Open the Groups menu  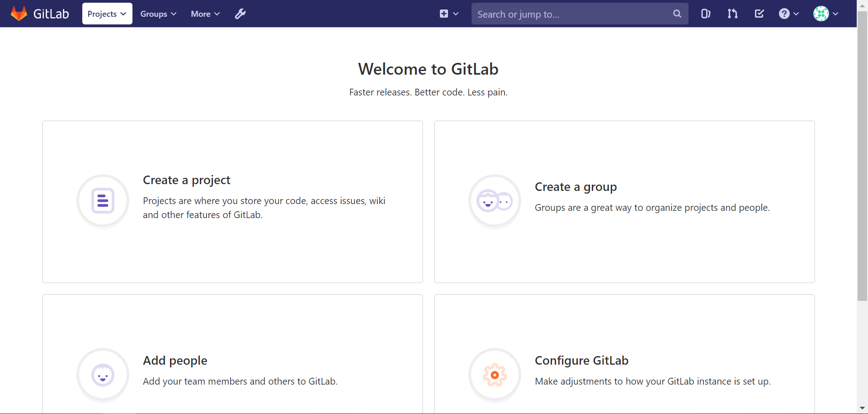click(158, 14)
